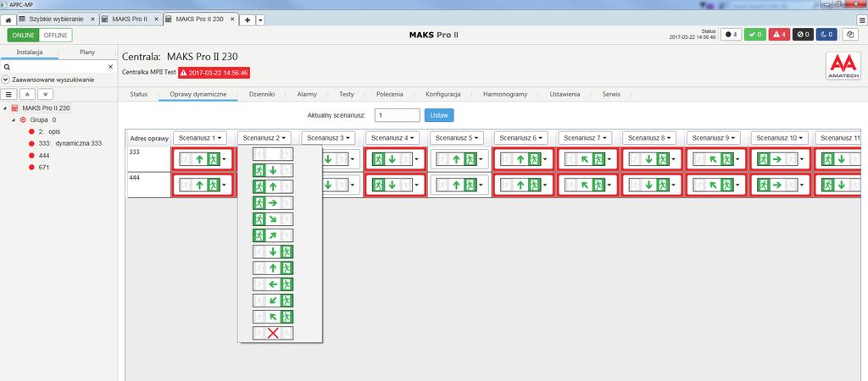Open Scenariusz 4 header dropdown
The image size is (868, 381).
(x=392, y=138)
